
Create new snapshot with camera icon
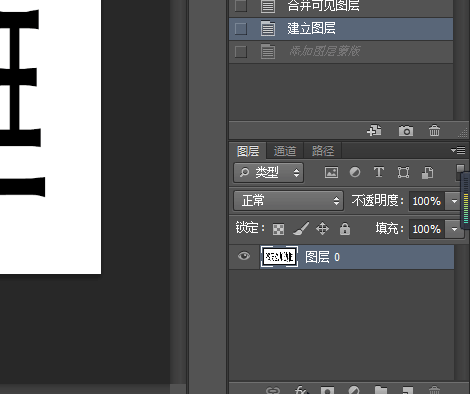pyautogui.click(x=406, y=131)
